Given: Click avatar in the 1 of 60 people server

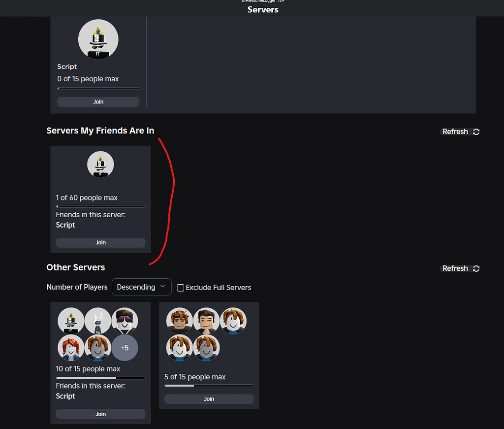Looking at the screenshot, I should (100, 165).
